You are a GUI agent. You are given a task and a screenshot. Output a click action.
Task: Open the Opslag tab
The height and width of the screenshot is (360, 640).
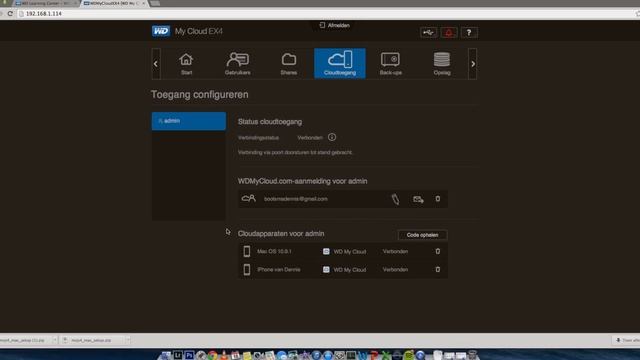coord(442,64)
